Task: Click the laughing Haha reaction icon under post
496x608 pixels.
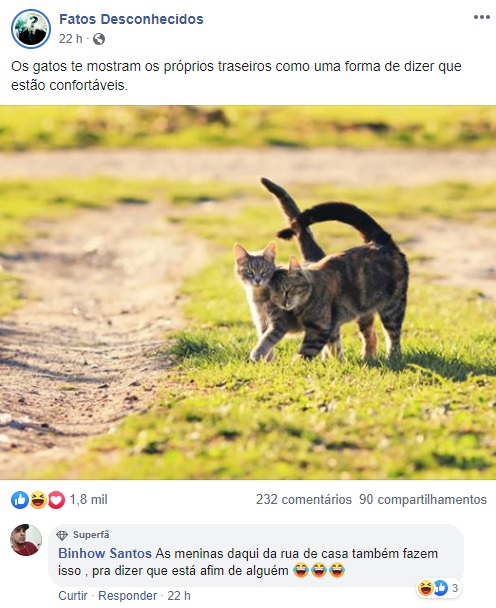Action: [38, 500]
